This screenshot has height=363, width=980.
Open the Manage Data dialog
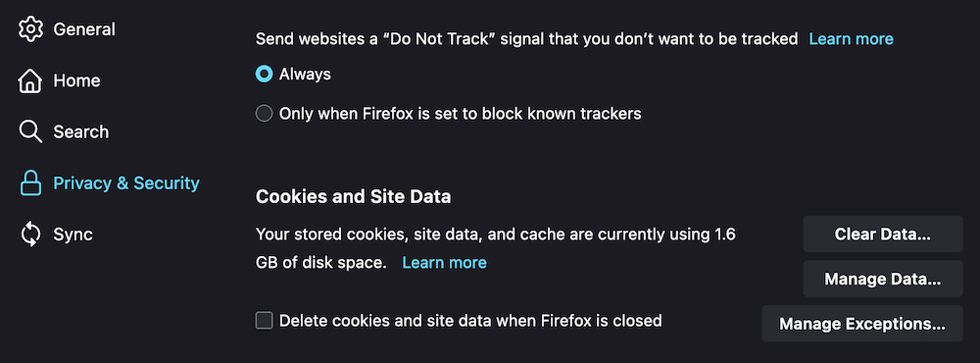pyautogui.click(x=883, y=280)
